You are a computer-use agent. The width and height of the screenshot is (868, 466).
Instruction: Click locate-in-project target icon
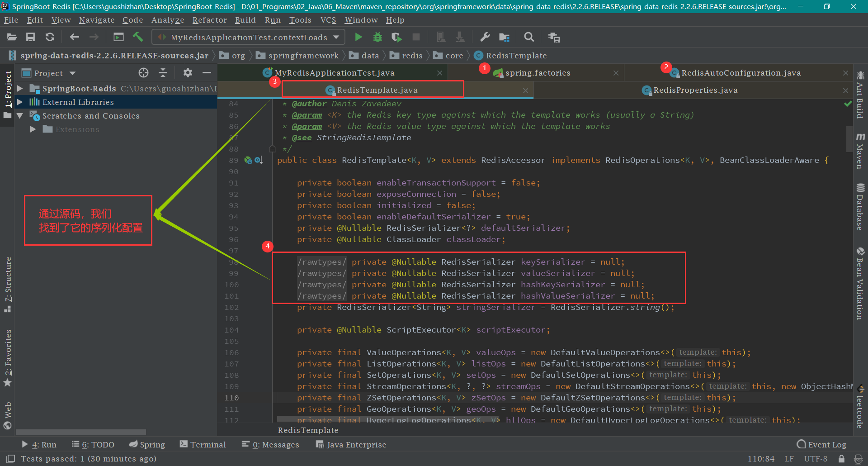(143, 73)
